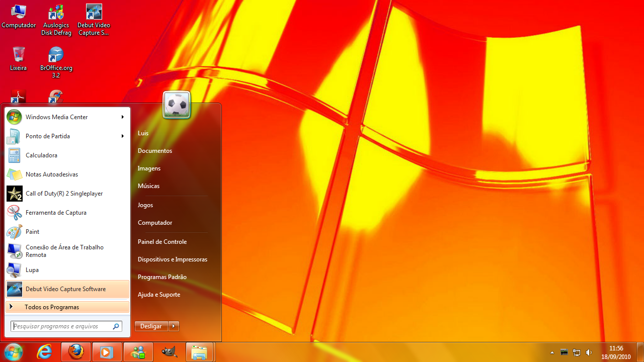644x362 pixels.
Task: Launch Debut Video Capture Software
Action: coord(66,289)
